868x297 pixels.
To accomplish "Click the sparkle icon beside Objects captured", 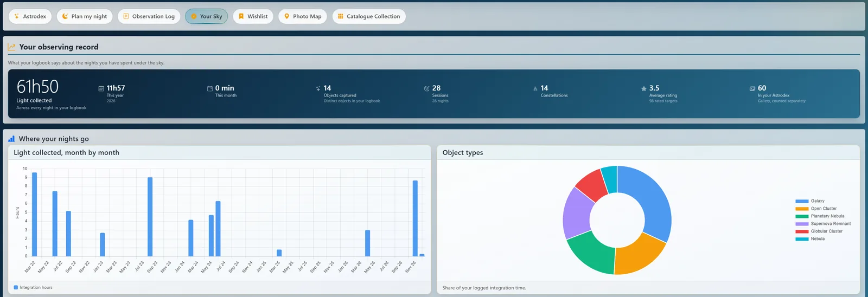I will 318,88.
